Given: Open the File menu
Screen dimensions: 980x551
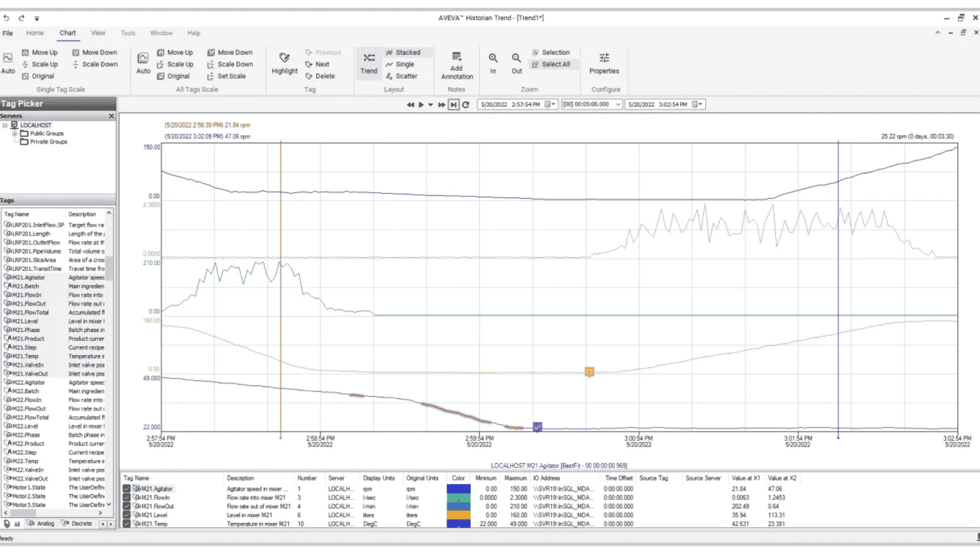Looking at the screenshot, I should point(8,33).
